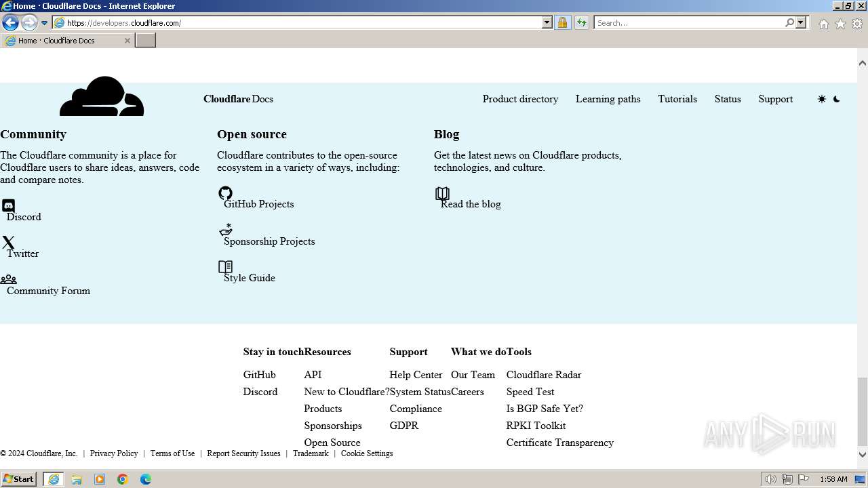
Task: Go back with the browser Back button
Action: click(x=10, y=22)
